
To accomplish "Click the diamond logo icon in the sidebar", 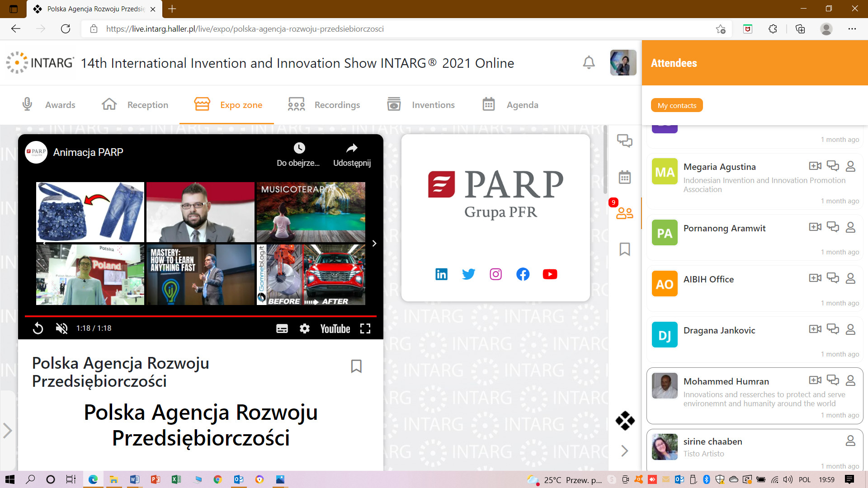I will pyautogui.click(x=625, y=421).
